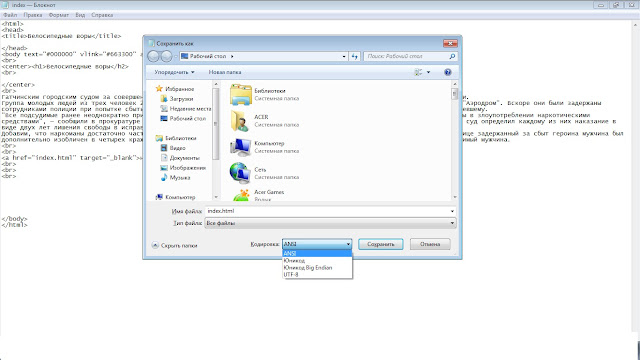The height and width of the screenshot is (360, 640).
Task: Click the file list vertical scrollbar
Action: [455, 140]
